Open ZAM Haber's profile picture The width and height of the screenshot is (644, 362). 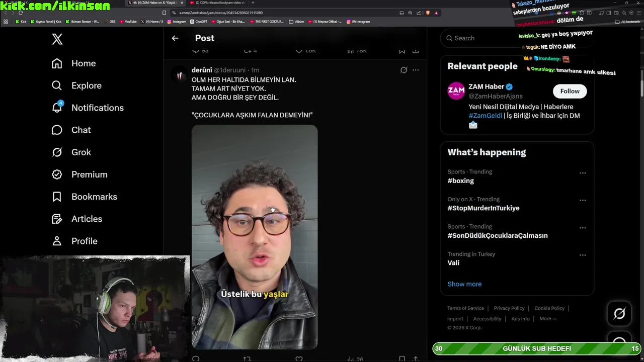click(456, 91)
